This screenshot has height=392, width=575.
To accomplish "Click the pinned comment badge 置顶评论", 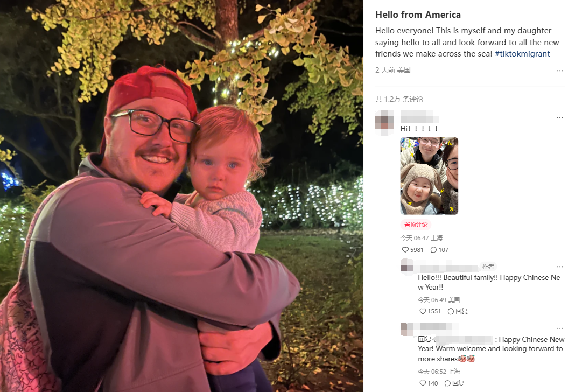I will (416, 225).
